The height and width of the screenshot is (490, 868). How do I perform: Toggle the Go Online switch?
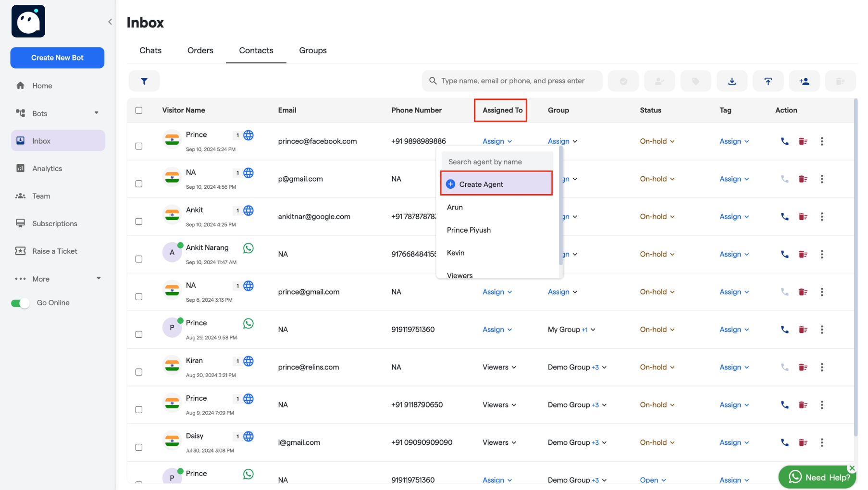click(20, 303)
